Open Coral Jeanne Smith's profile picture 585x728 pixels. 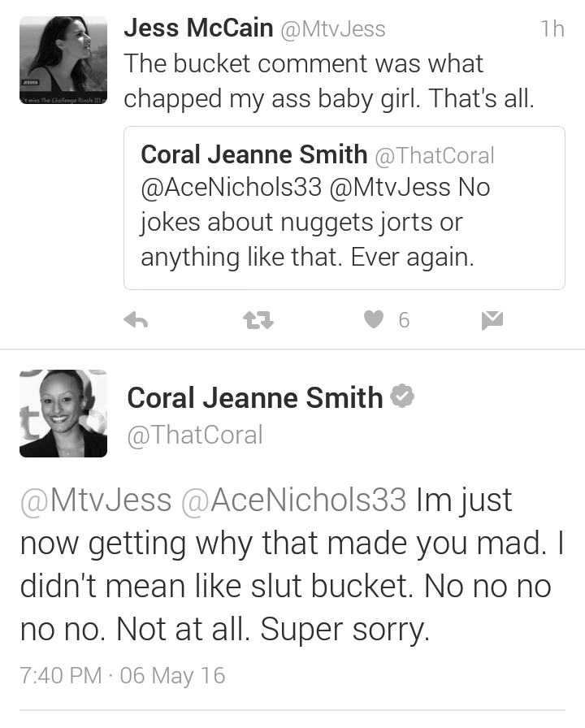(x=63, y=414)
